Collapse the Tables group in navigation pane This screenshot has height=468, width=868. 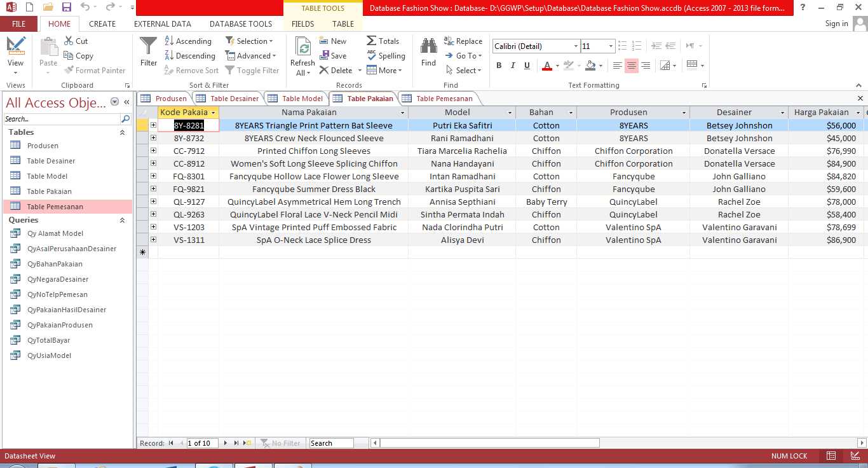tap(123, 132)
